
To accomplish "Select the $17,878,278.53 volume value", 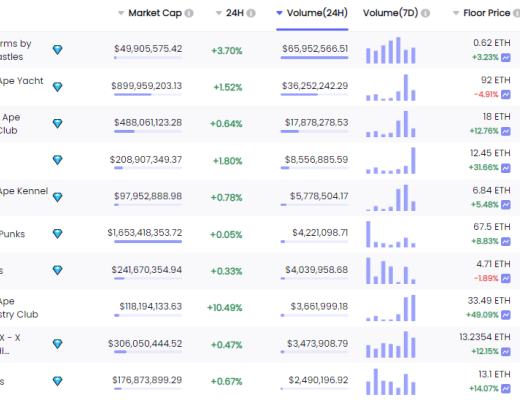I will [x=316, y=122].
